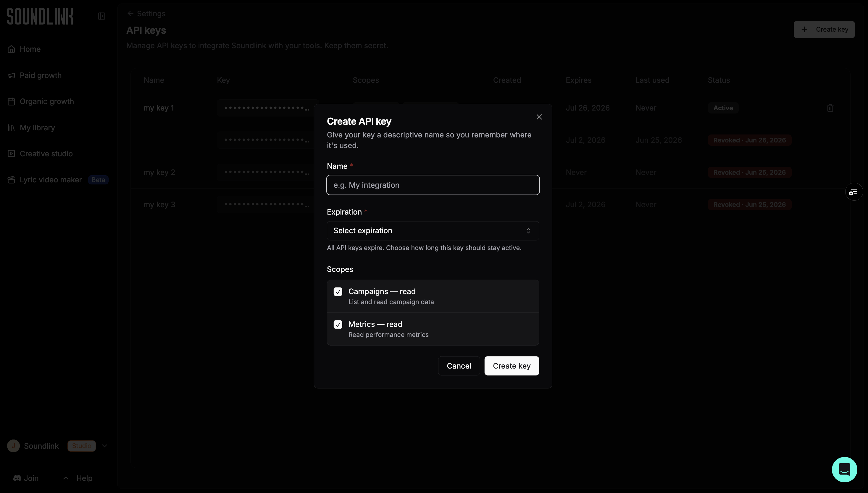
Task: Click the Paid growth megaphone icon
Action: [x=11, y=75]
